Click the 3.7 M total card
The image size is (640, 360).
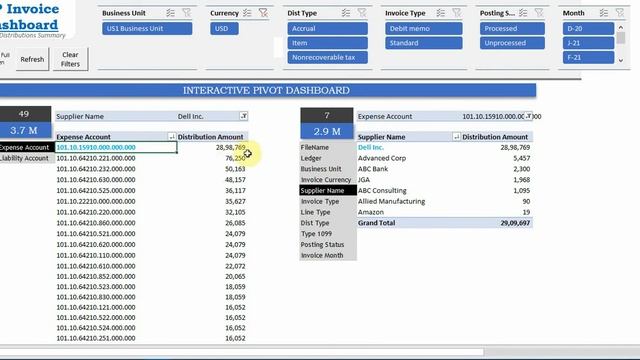click(24, 131)
